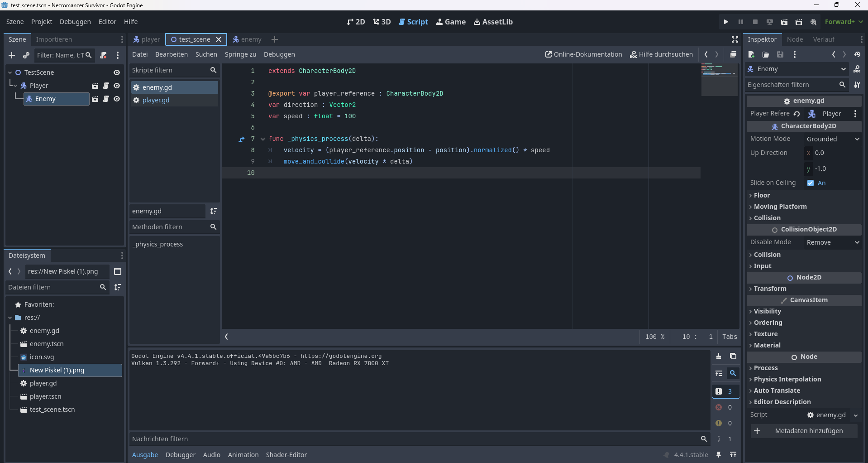Collapse the _physics_process function fold arrow
The image size is (868, 463).
[x=263, y=139]
